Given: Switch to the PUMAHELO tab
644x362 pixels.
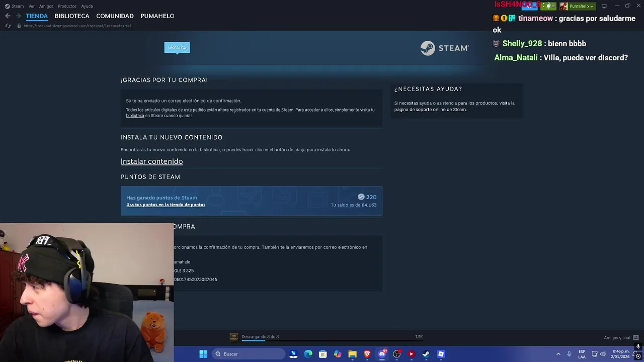Looking at the screenshot, I should click(157, 16).
